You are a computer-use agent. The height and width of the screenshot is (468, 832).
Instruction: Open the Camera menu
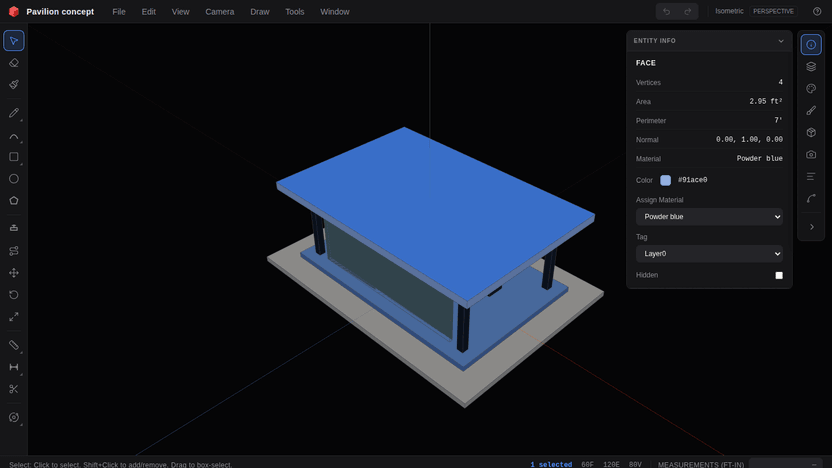220,12
